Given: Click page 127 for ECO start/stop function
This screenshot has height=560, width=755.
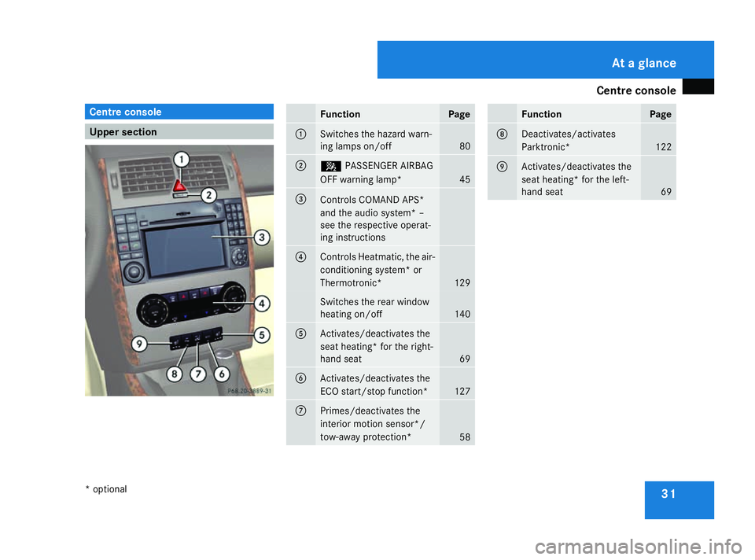Looking at the screenshot, I should tap(464, 391).
